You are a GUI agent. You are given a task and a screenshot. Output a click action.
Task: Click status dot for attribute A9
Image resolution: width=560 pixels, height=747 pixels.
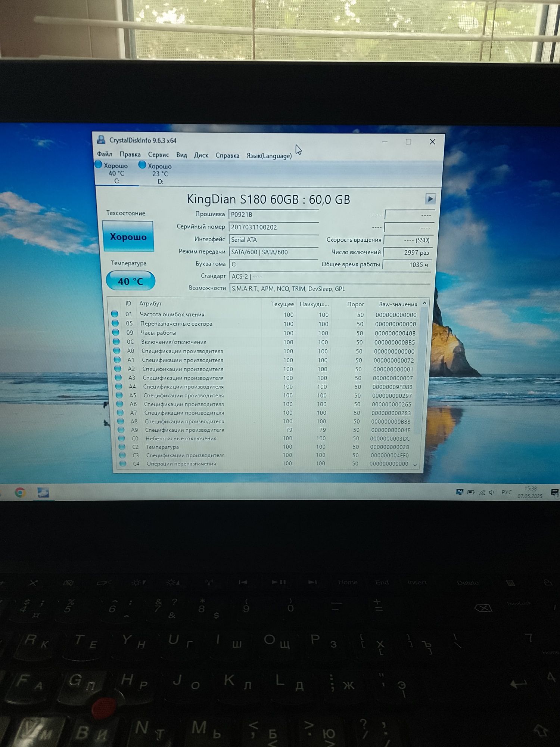(x=121, y=430)
